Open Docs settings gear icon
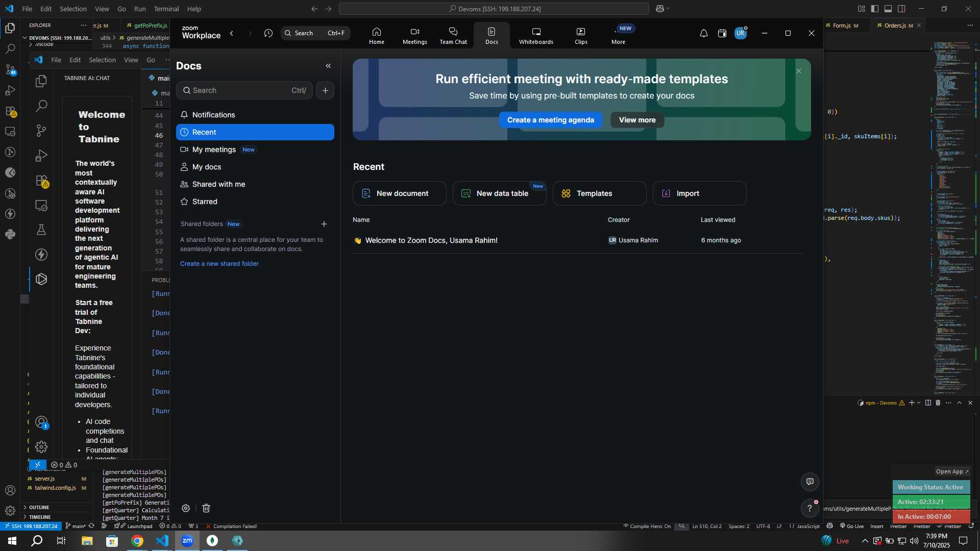 [186, 508]
